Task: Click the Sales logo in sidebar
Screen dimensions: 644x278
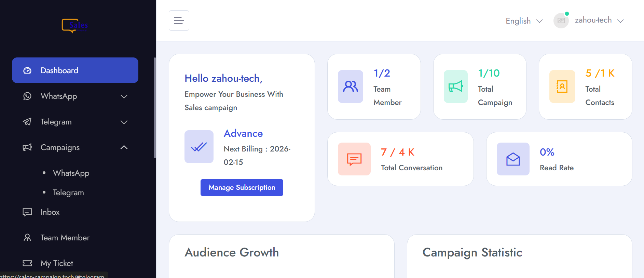Action: [x=75, y=26]
